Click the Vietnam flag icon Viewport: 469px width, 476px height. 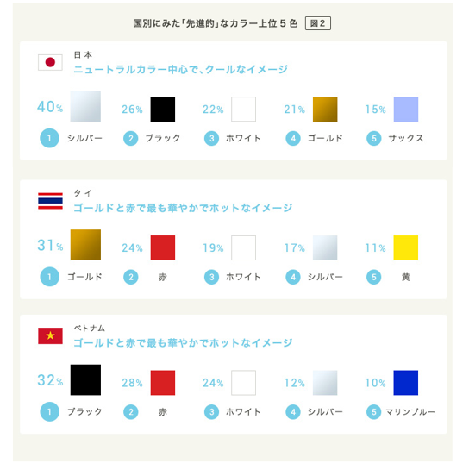[x=50, y=335]
